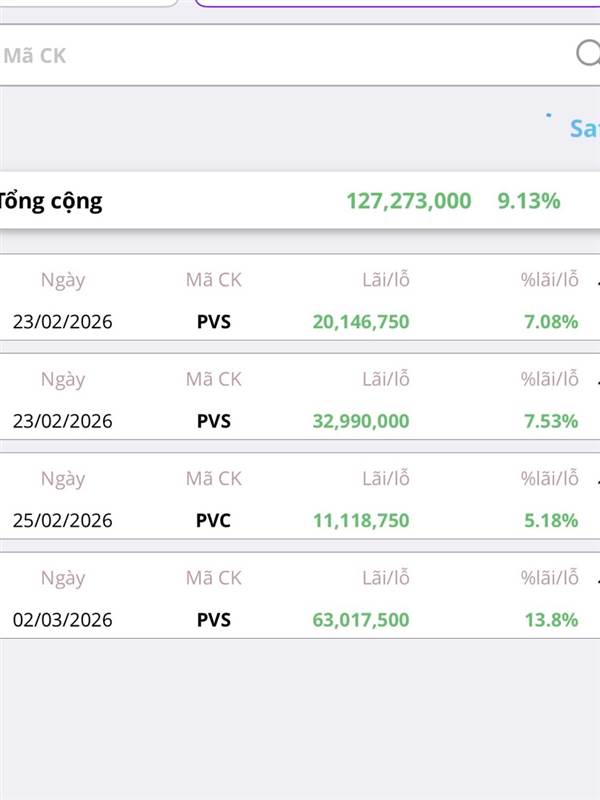The image size is (600, 800).
Task: Focus the Mã CK search field
Action: 280,55
